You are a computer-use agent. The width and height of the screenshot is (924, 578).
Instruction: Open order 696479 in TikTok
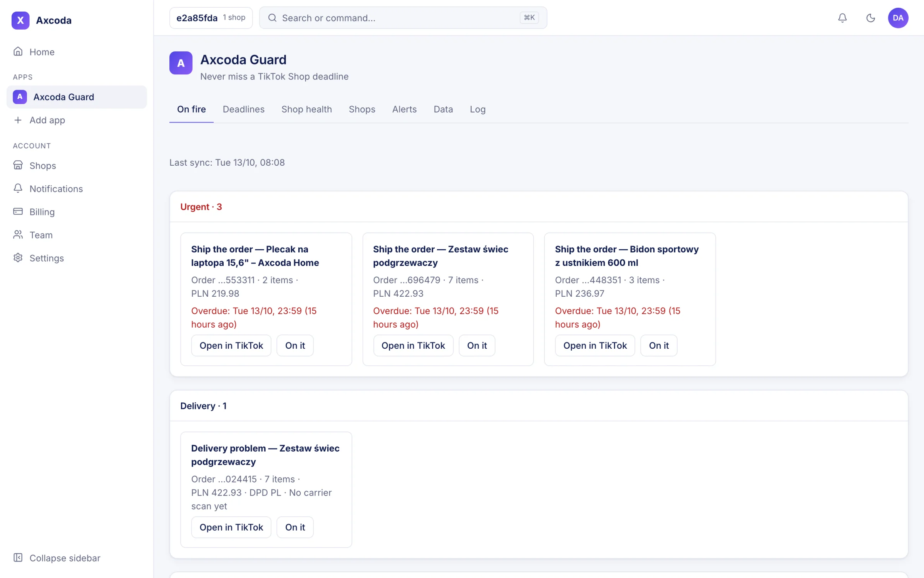(413, 345)
